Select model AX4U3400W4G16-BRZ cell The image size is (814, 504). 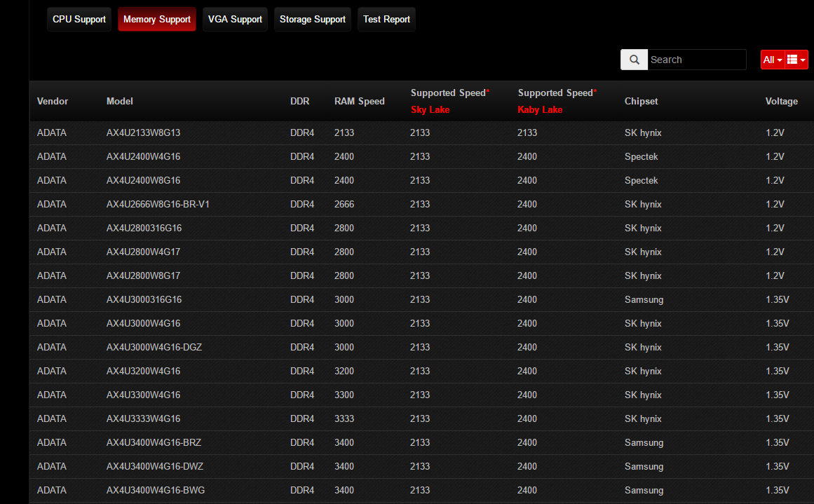point(154,443)
